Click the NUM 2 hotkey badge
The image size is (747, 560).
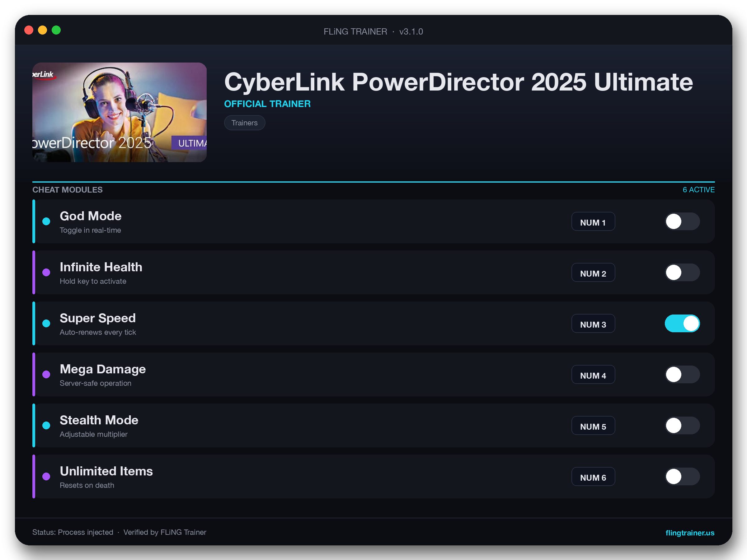tap(593, 273)
